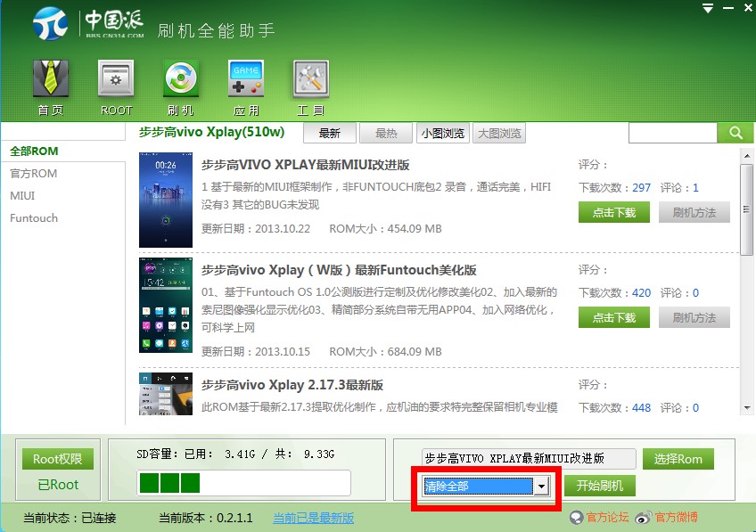Select 小图浏览 view mode
This screenshot has height=532, width=756.
point(442,133)
